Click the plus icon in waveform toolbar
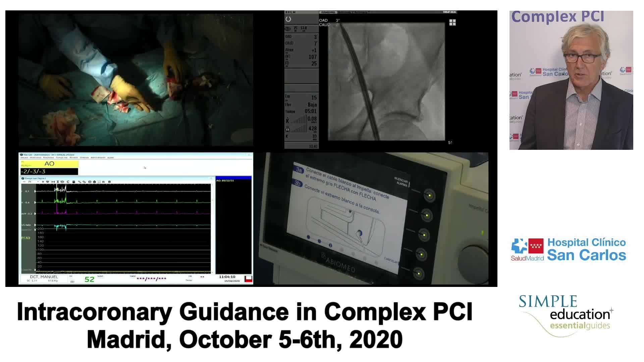The image size is (644, 362). (43, 182)
